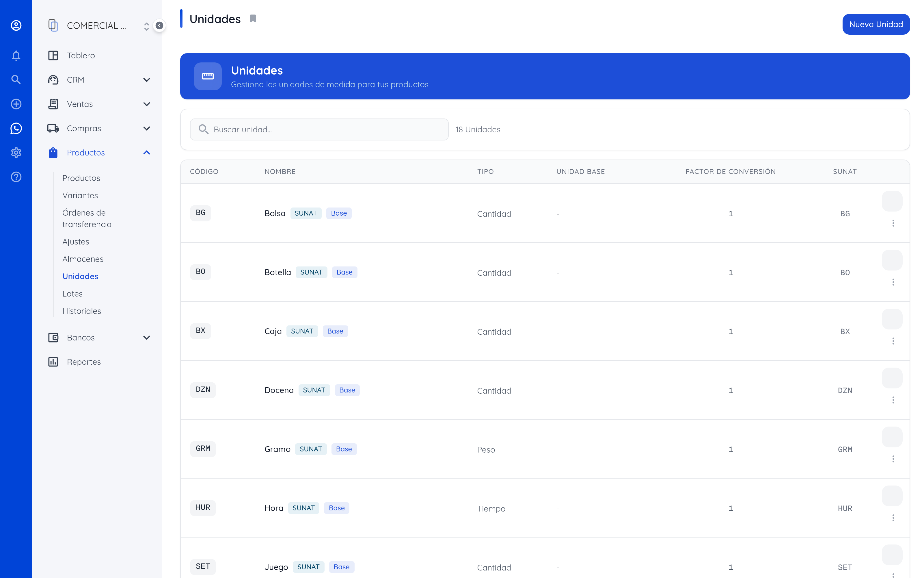Expand the CRM menu chevron
This screenshot has height=578, width=924.
147,80
